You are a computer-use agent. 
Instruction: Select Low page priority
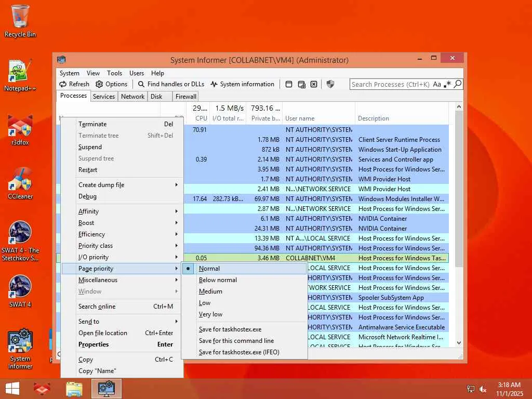point(244,303)
